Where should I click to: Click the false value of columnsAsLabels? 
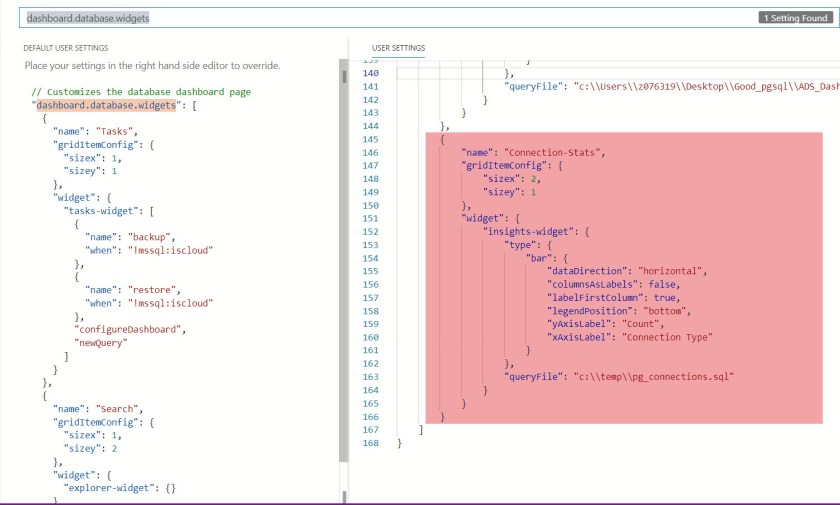(x=662, y=284)
